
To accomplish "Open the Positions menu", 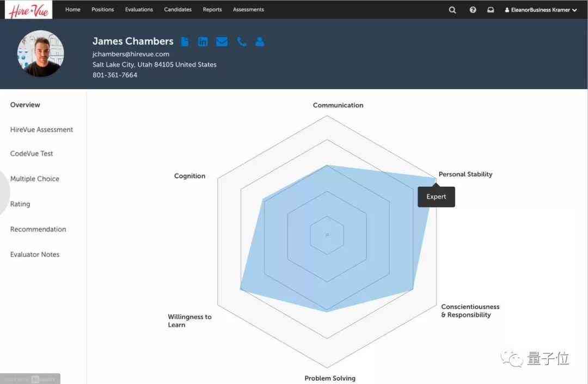I will pos(103,10).
